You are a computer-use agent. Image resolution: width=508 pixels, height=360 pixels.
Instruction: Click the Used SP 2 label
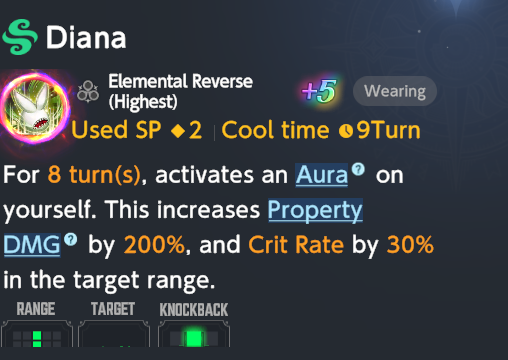(137, 130)
